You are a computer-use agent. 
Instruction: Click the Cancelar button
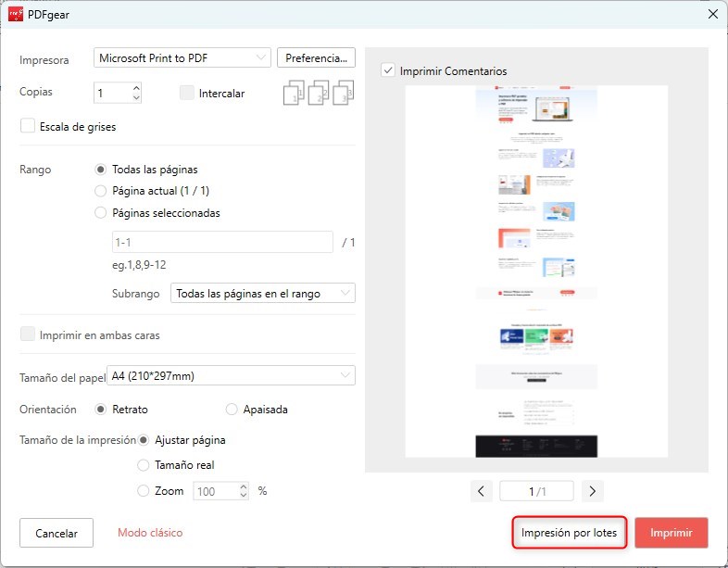(x=56, y=533)
